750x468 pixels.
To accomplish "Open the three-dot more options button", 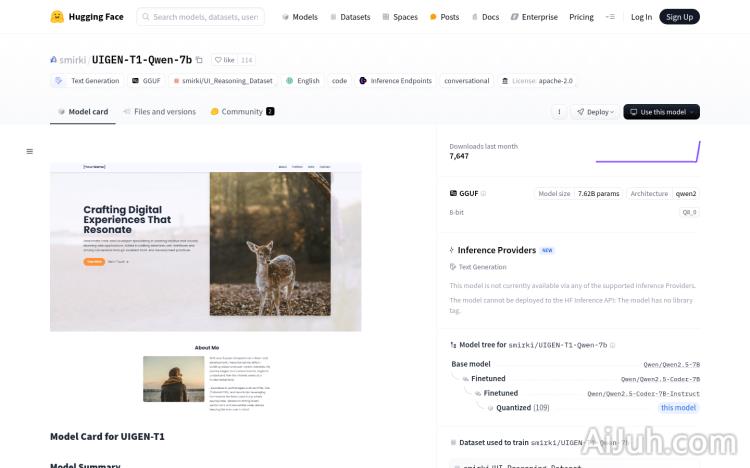I will coord(559,112).
